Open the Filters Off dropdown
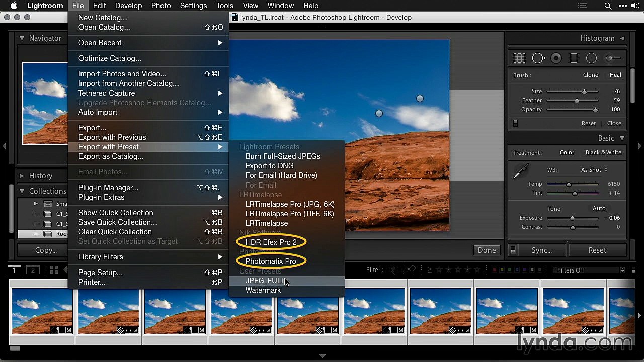Image resolution: width=644 pixels, height=362 pixels. click(588, 270)
